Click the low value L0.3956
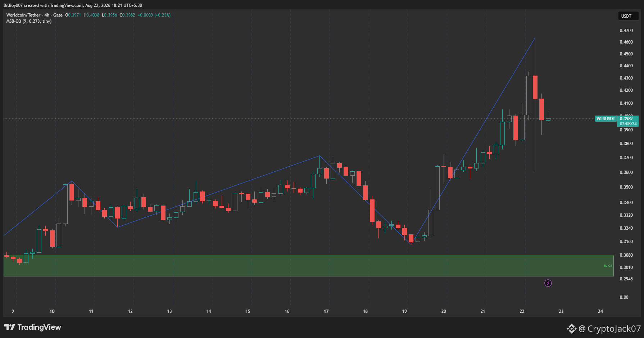This screenshot has height=338, width=644. pyautogui.click(x=109, y=15)
